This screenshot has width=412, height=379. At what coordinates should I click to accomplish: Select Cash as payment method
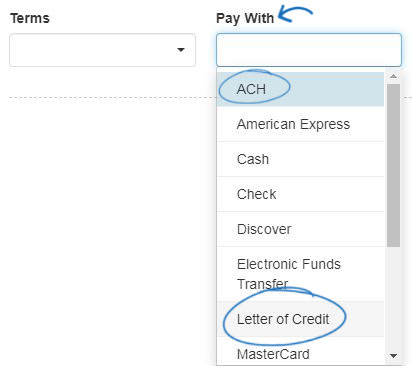[300, 159]
